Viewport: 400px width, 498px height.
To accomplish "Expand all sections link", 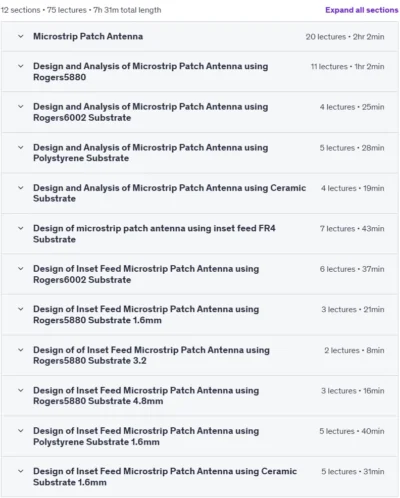I will click(x=362, y=10).
